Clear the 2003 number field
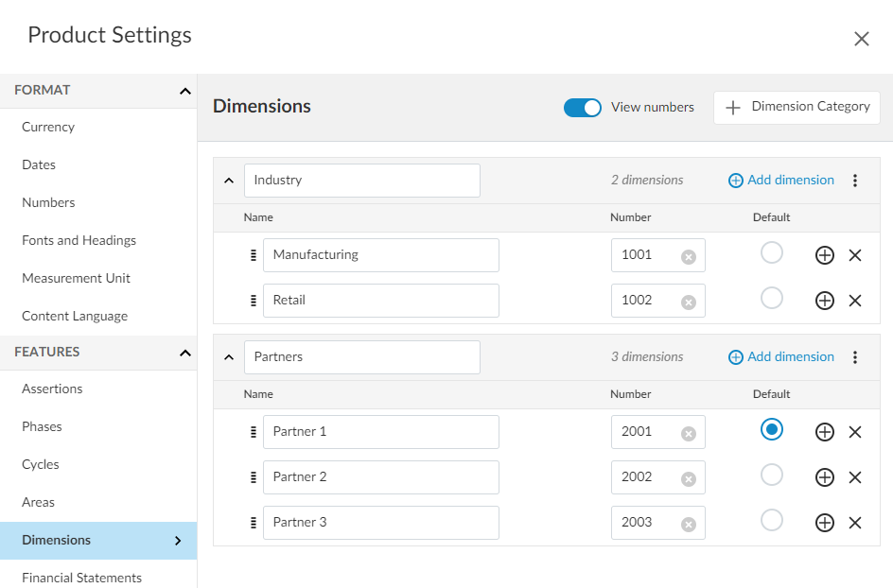This screenshot has height=588, width=893. tap(689, 524)
